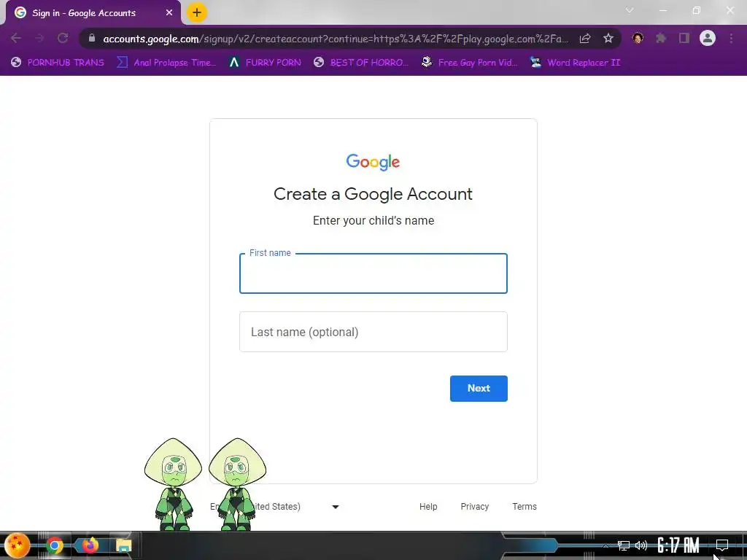The height and width of the screenshot is (560, 747).
Task: Click the blue Next button
Action: pos(479,389)
